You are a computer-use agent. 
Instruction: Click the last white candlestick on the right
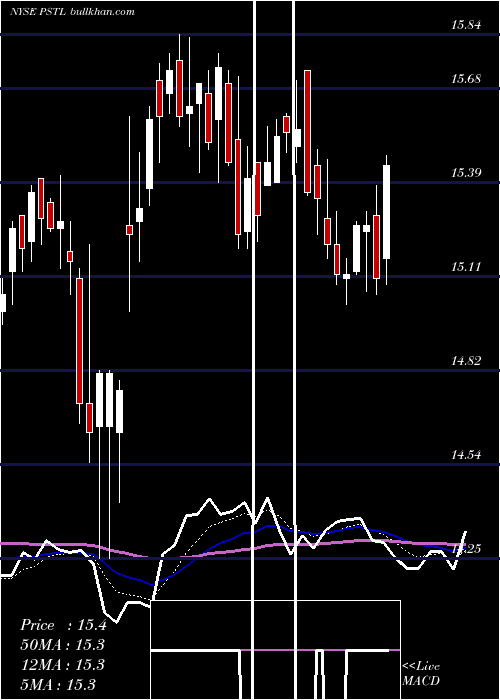tap(387, 212)
